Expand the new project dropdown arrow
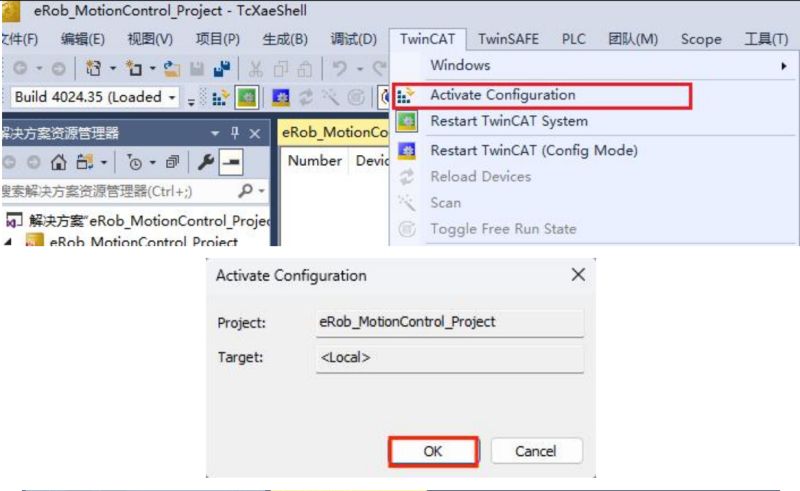800x491 pixels. (113, 68)
